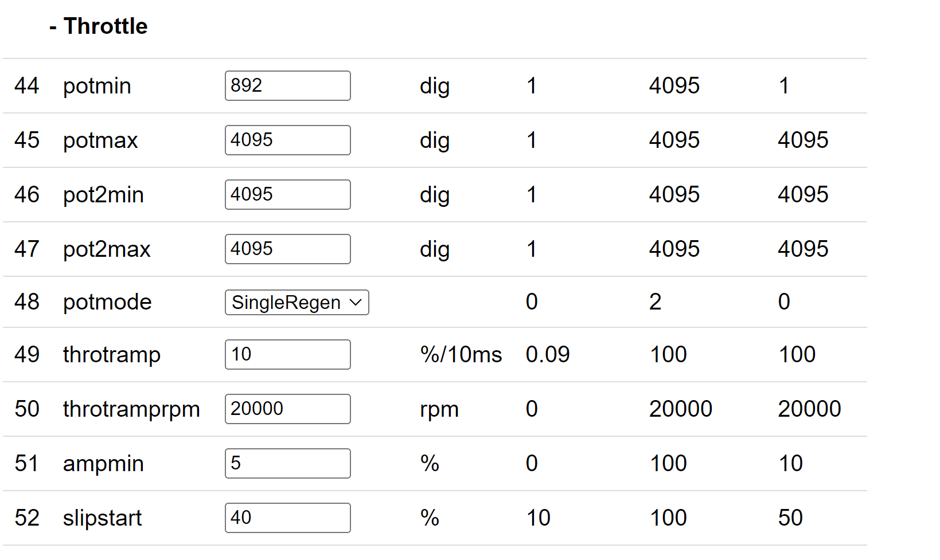940x560 pixels.
Task: Collapse the Throttle section header
Action: pyautogui.click(x=98, y=26)
